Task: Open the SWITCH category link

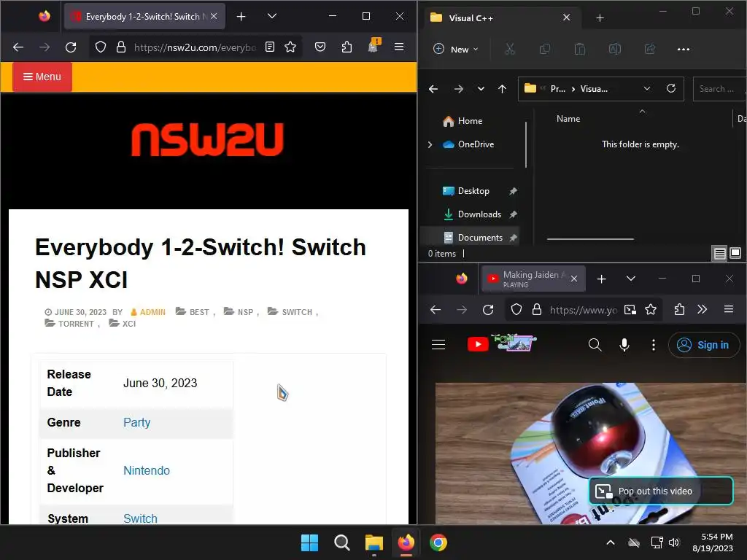Action: coord(297,312)
